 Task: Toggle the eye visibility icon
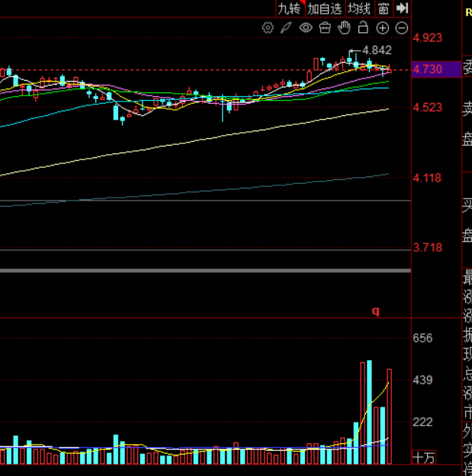(306, 28)
